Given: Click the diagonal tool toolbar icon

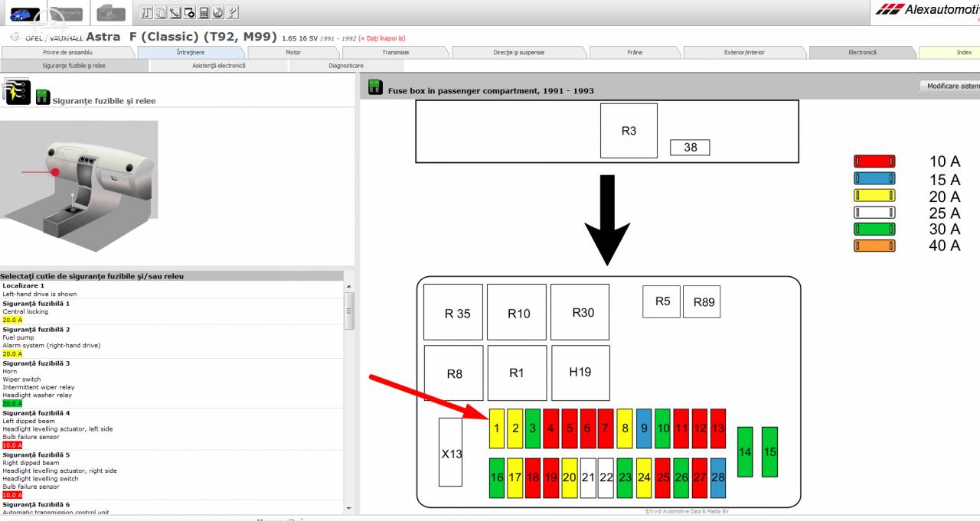Looking at the screenshot, I should 176,12.
